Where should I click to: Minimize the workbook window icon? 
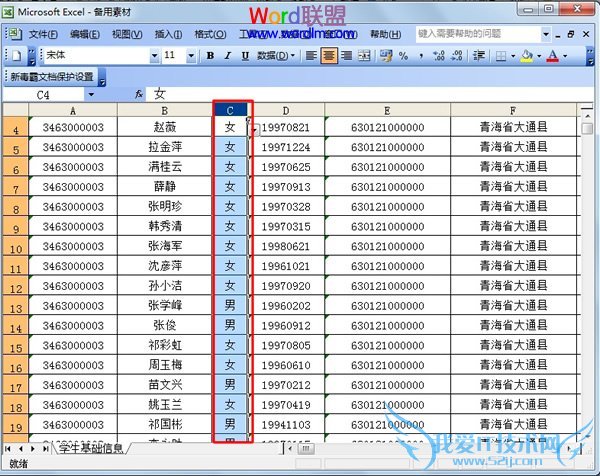click(558, 35)
